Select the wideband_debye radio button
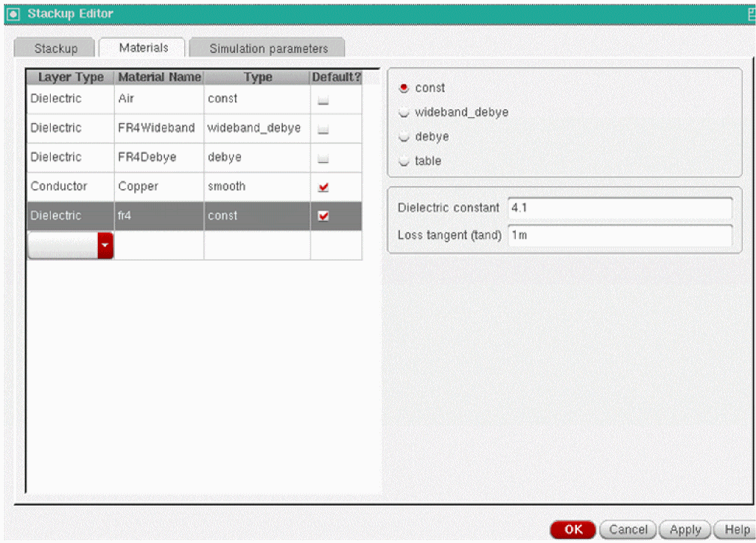The width and height of the screenshot is (756, 543). point(404,113)
